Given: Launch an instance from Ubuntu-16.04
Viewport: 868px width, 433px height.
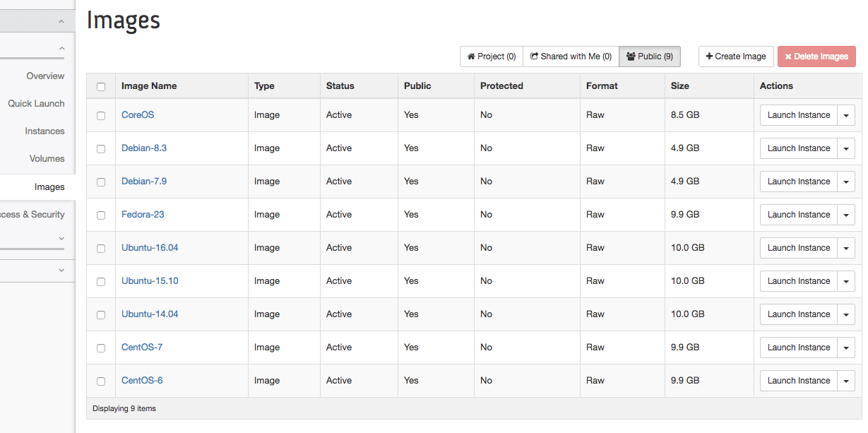Looking at the screenshot, I should pyautogui.click(x=799, y=248).
